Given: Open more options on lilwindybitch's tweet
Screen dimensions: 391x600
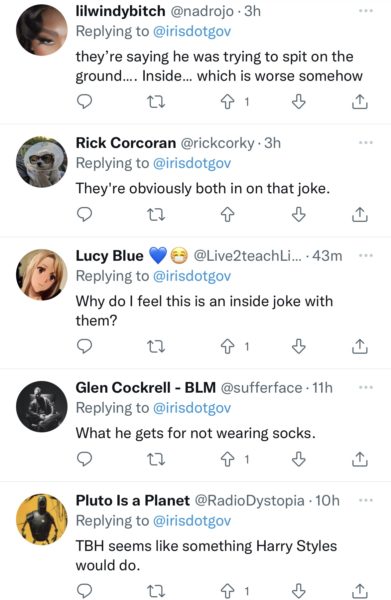Looking at the screenshot, I should 366,11.
